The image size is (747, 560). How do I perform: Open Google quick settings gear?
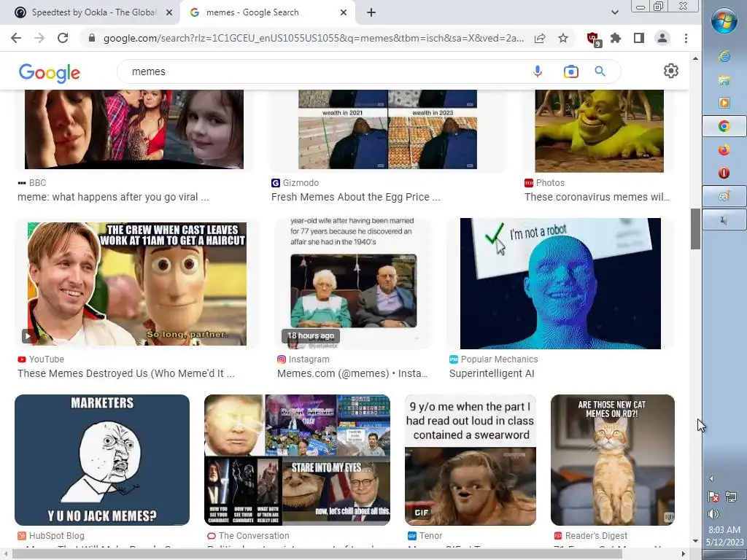point(671,71)
